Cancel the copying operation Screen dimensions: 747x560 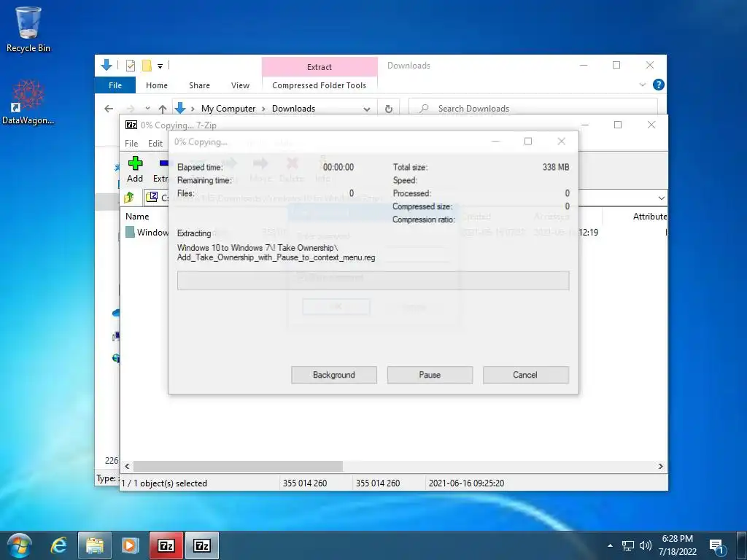coord(525,375)
